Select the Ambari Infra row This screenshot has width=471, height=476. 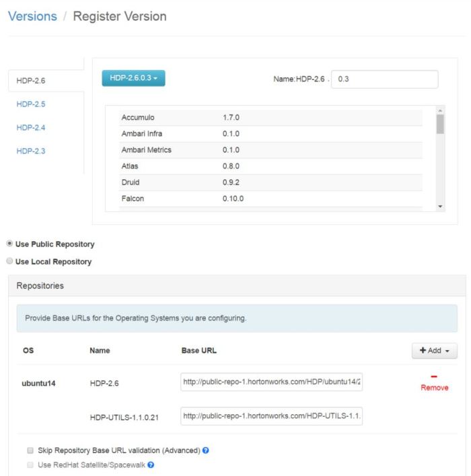(270, 134)
